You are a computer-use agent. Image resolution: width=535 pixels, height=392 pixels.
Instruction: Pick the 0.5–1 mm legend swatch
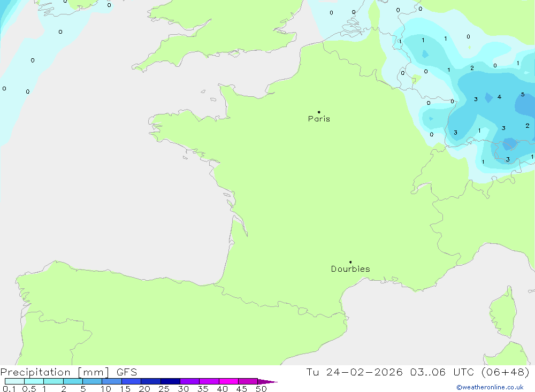pyautogui.click(x=34, y=381)
